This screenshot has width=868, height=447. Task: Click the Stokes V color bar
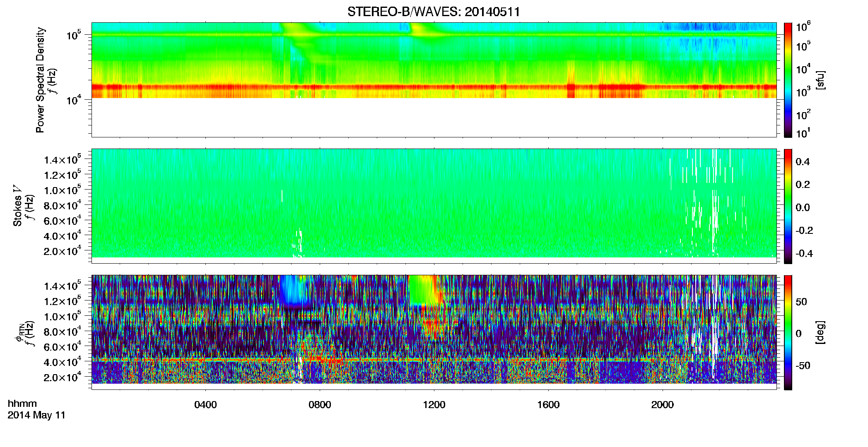pyautogui.click(x=788, y=206)
